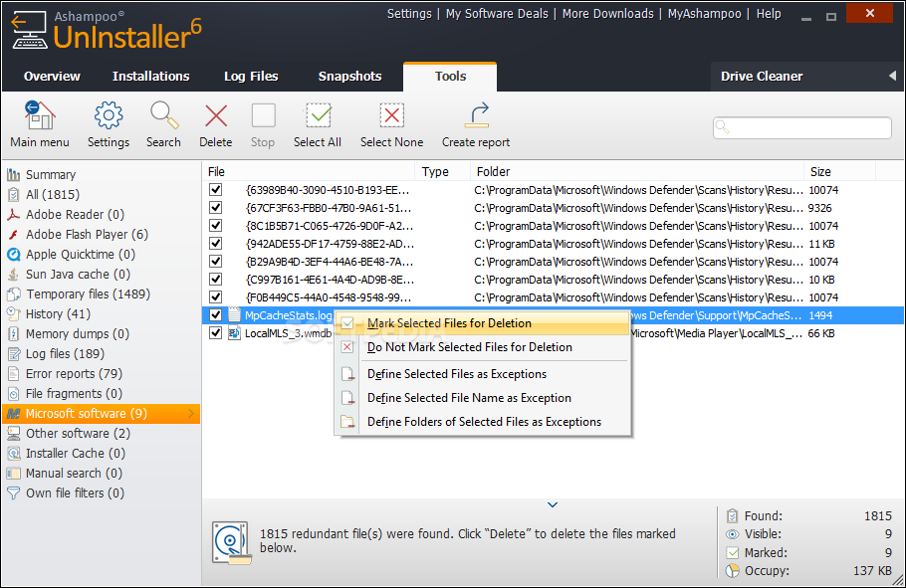Select the Temporary files (1489) icon

(13, 294)
